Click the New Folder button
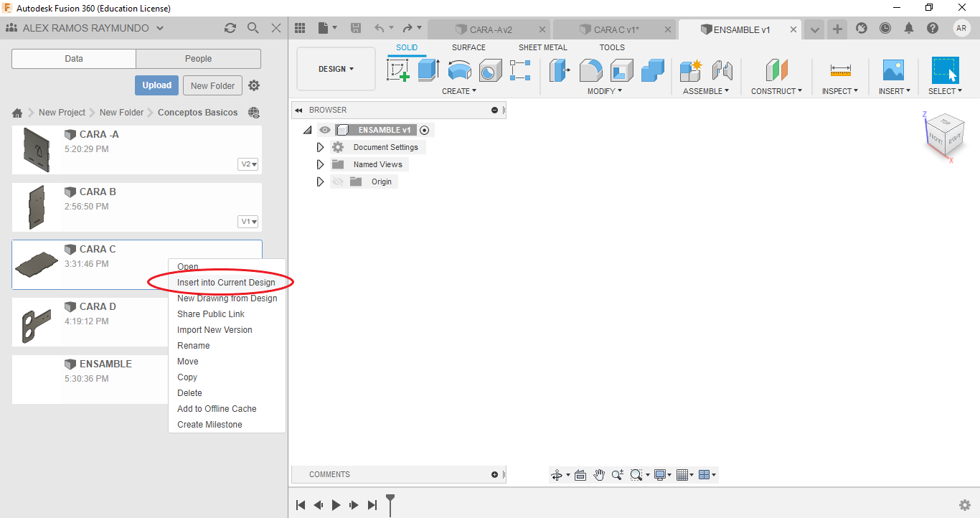 pos(213,85)
